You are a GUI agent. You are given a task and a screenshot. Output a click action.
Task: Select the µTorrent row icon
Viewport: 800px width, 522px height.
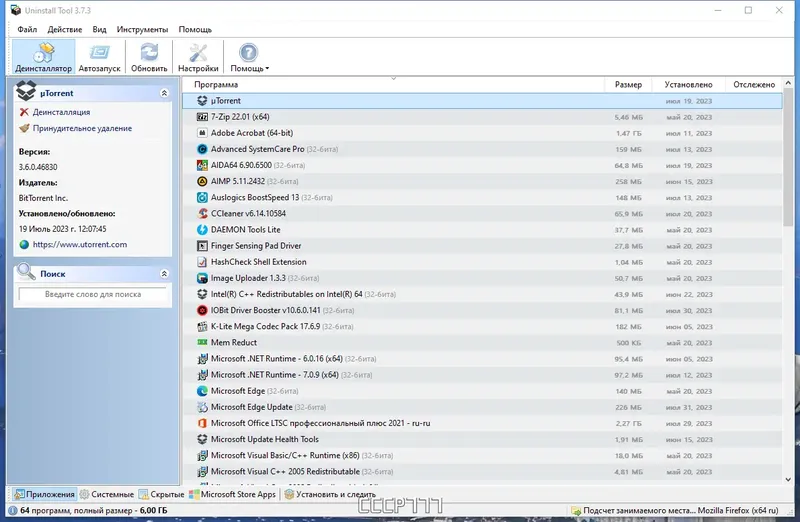coord(202,101)
